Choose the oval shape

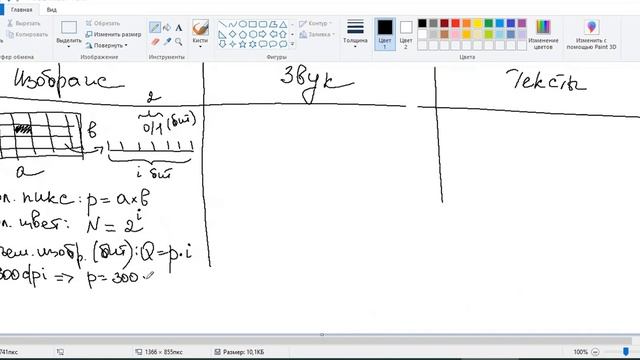tap(242, 24)
